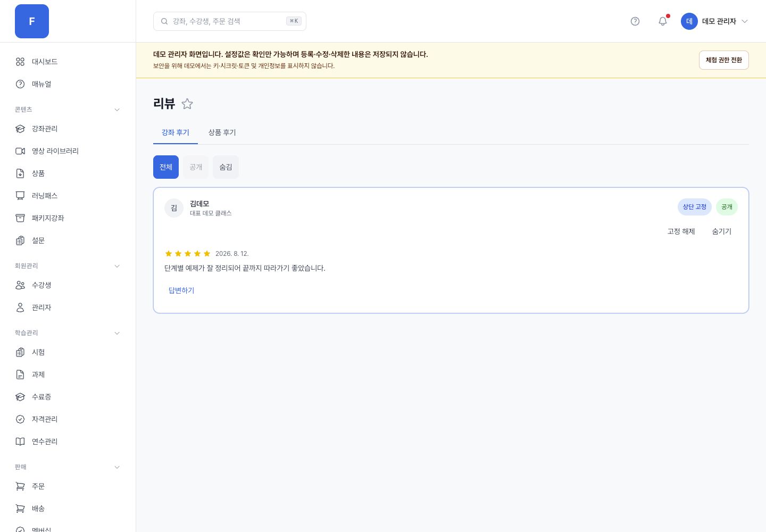
Task: Click the 영상 라이브러리 video camera icon
Action: pyautogui.click(x=20, y=151)
